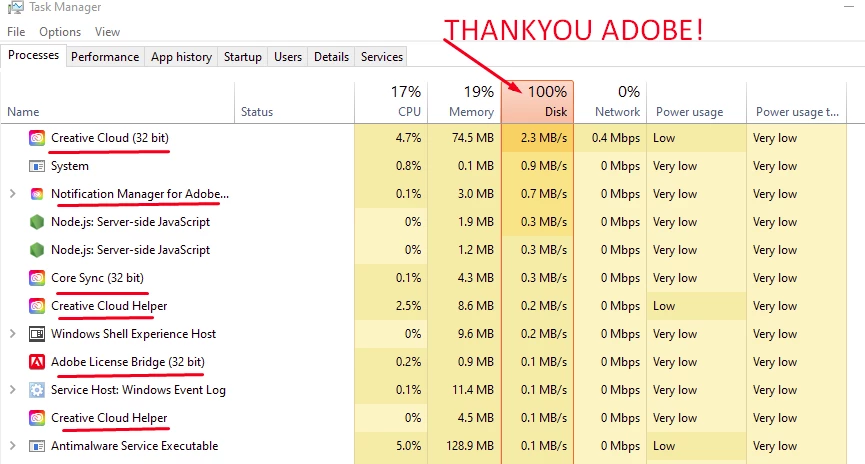Open the Users tab
The width and height of the screenshot is (865, 464).
[288, 57]
